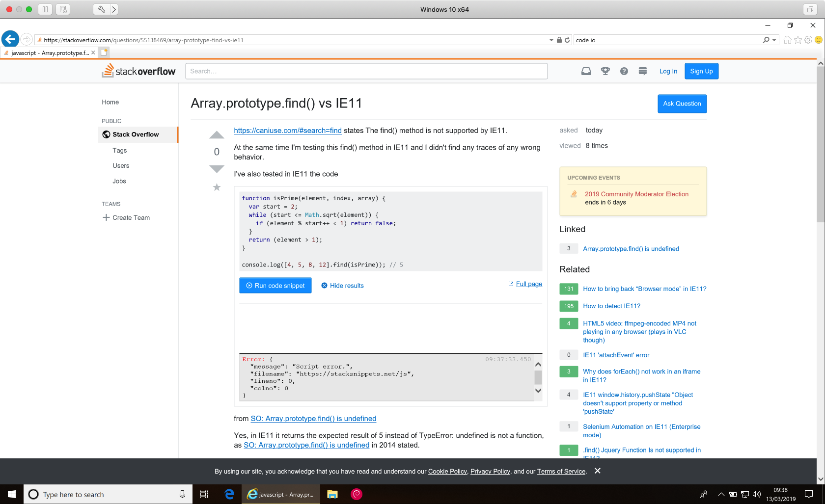Open related question 'How to detect IE11?'
This screenshot has width=825, height=504.
[612, 306]
